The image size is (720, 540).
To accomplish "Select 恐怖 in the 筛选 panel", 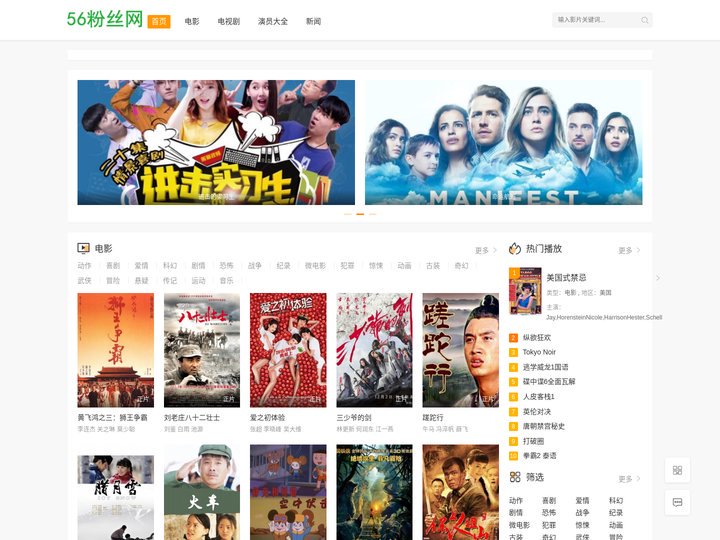I will 549,512.
